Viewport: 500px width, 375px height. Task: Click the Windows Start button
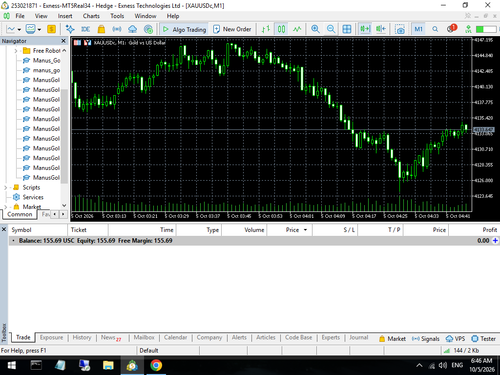pos(12,365)
